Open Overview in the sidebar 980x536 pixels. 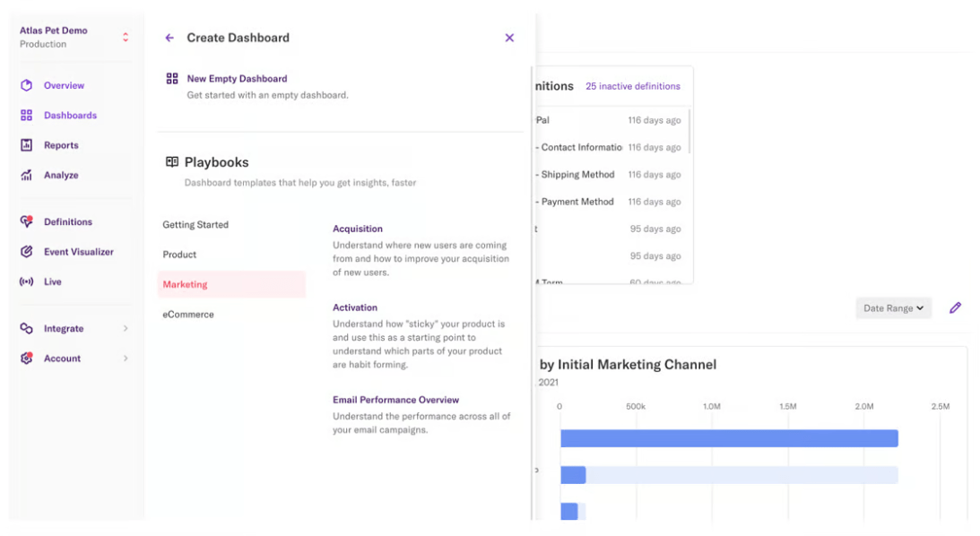[64, 85]
